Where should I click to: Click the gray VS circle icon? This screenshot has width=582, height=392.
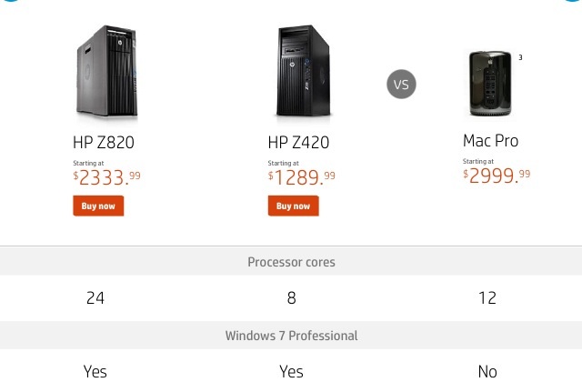(x=401, y=85)
